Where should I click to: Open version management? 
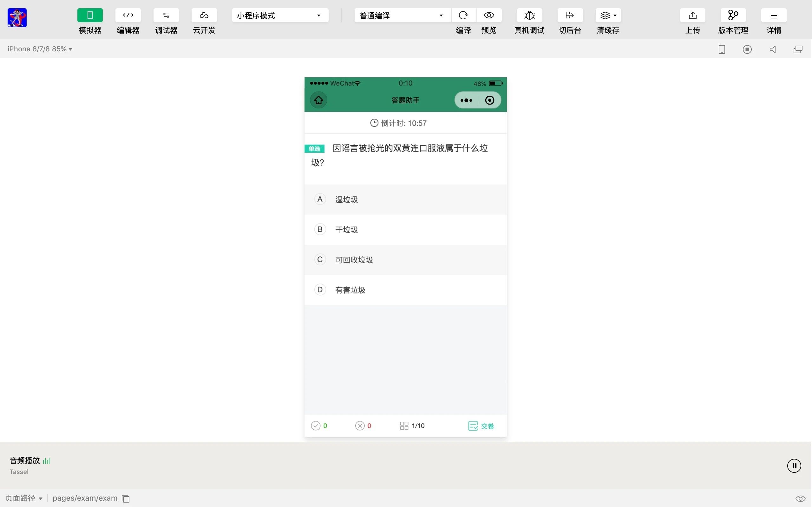[x=733, y=16]
